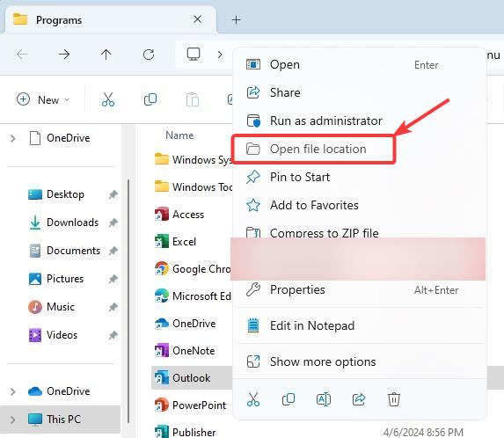The image size is (504, 438).
Task: Click the Paste icon in toolbar
Action: coord(193,99)
